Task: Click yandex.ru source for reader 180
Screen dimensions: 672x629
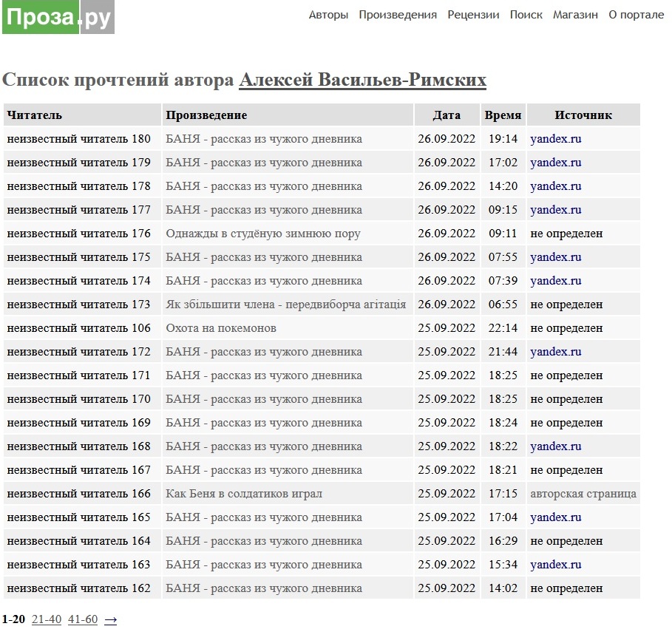Action: click(555, 139)
